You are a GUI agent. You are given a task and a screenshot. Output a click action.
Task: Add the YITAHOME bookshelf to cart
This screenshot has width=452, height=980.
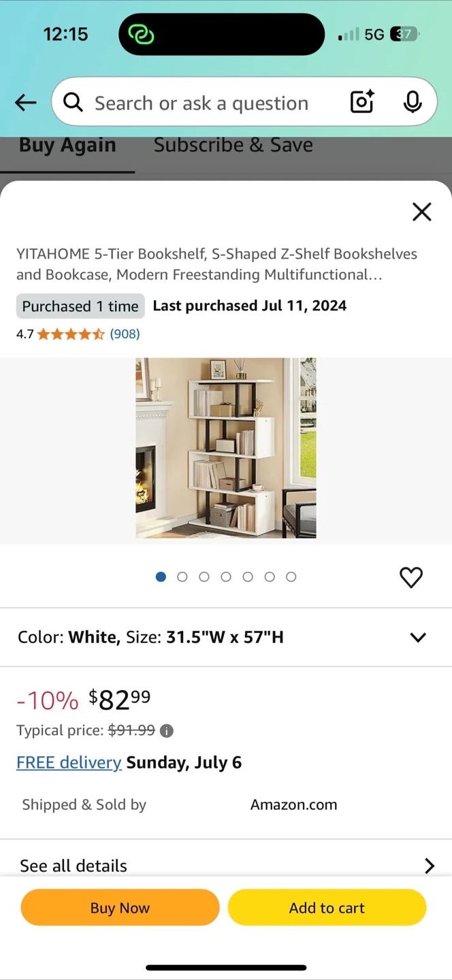pos(327,907)
